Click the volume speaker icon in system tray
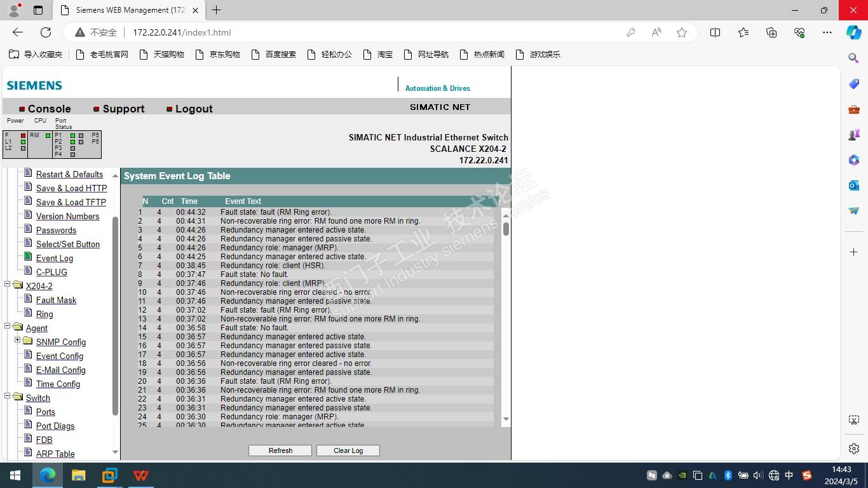 758,475
